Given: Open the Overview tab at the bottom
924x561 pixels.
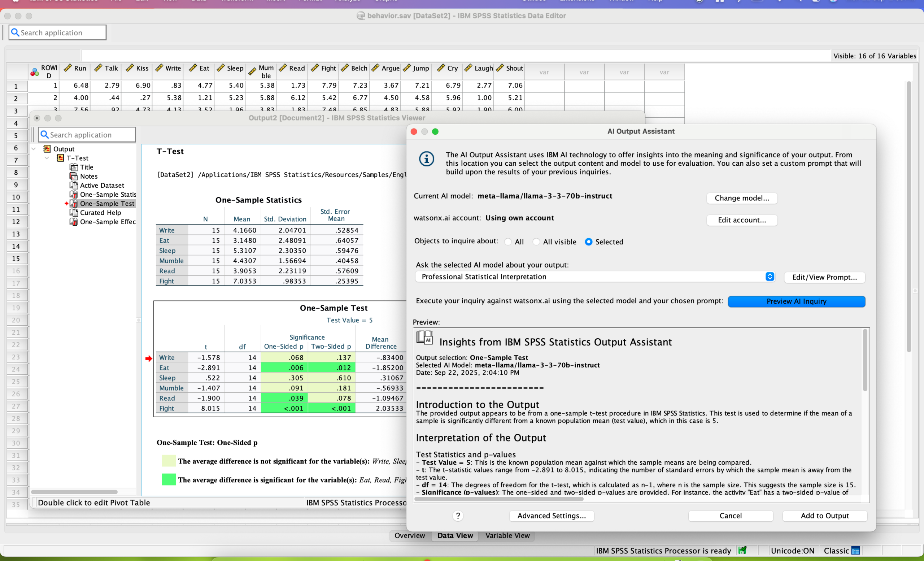Looking at the screenshot, I should click(409, 535).
